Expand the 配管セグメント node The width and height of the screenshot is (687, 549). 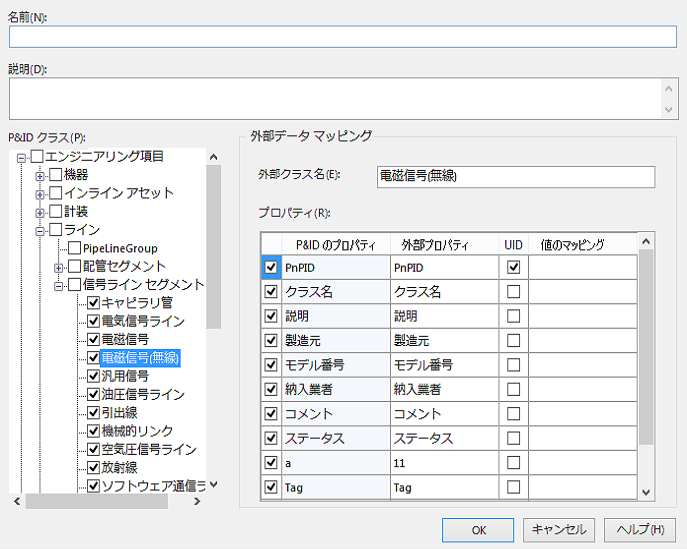(x=59, y=267)
